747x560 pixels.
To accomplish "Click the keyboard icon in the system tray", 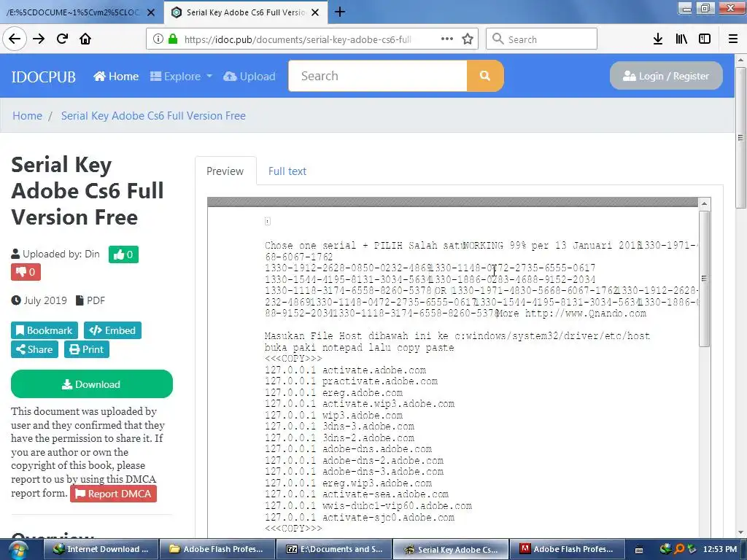I will pyautogui.click(x=639, y=550).
